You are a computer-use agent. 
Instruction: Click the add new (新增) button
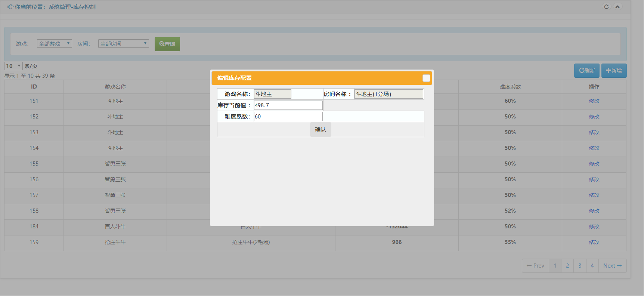pyautogui.click(x=614, y=71)
